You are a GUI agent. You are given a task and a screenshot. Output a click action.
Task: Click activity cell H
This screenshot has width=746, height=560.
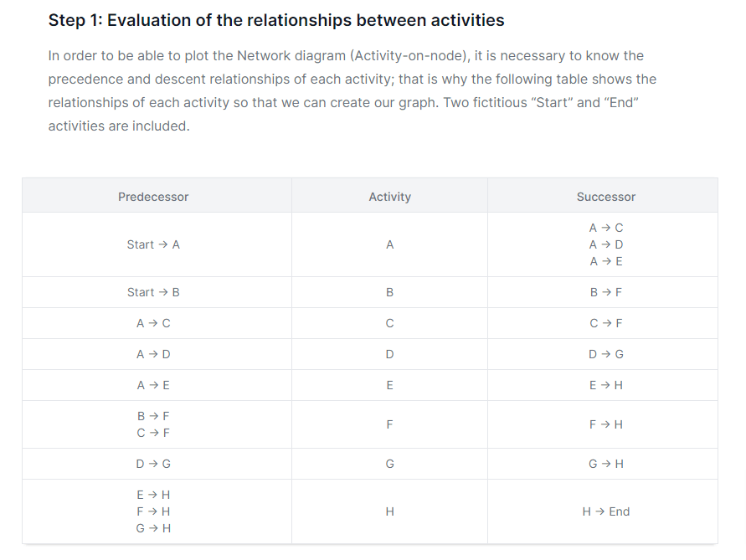click(x=389, y=511)
